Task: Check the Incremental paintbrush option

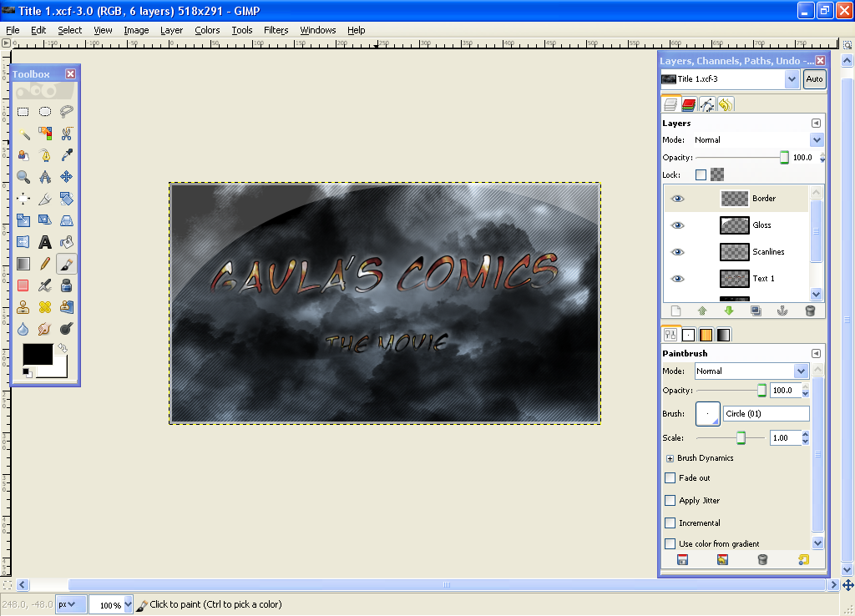Action: pos(670,523)
